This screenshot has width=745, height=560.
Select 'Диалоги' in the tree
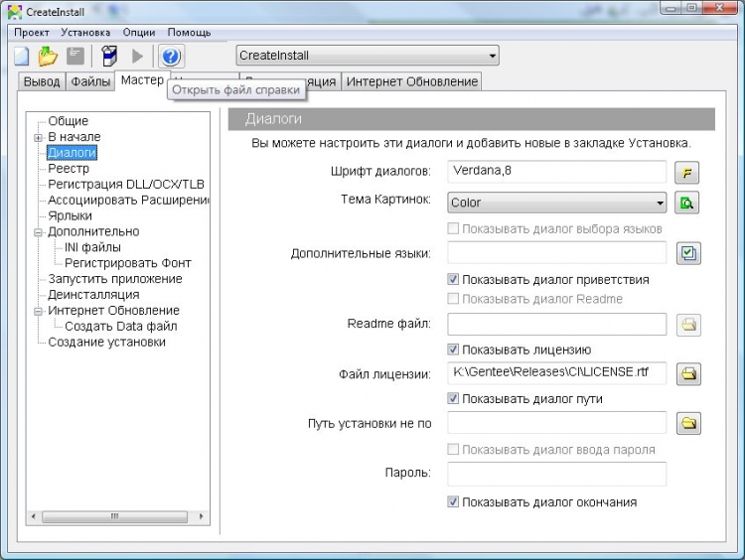pos(72,153)
